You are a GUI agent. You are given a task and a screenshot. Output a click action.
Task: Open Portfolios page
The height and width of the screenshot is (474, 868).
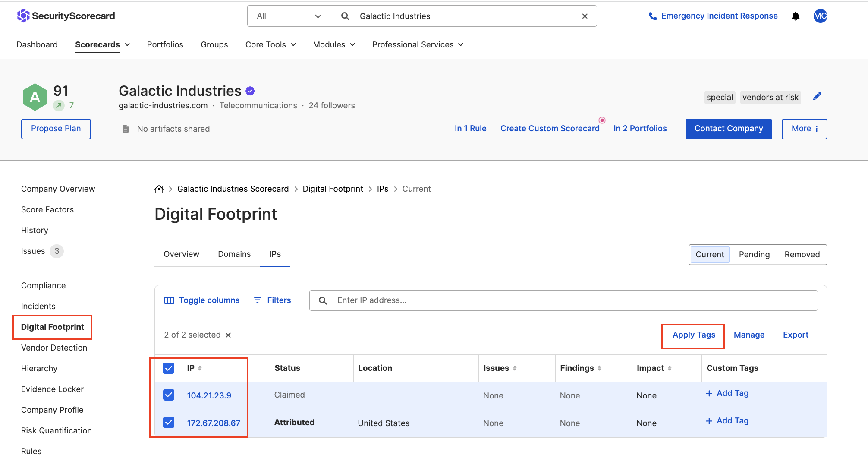point(165,45)
